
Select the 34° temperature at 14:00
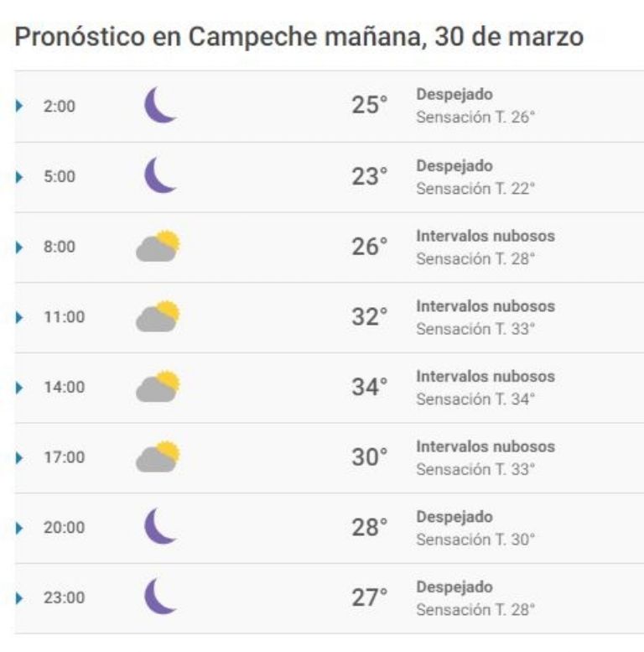tap(369, 387)
